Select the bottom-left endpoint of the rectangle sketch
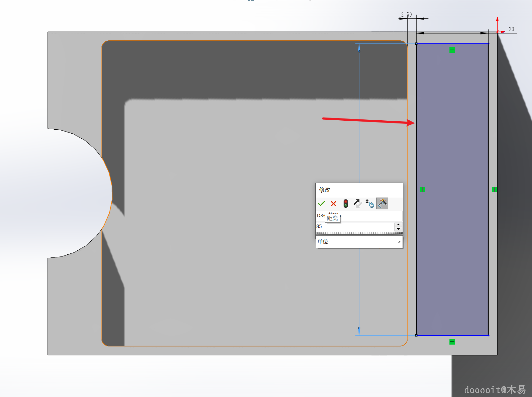The height and width of the screenshot is (397, 532). coord(417,335)
